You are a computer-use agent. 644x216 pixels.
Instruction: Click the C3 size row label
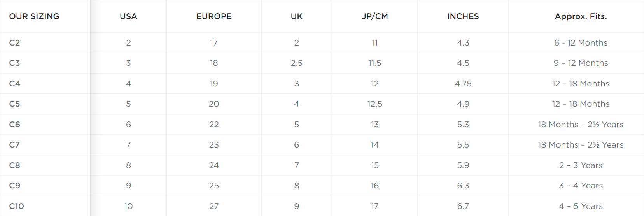coord(14,63)
